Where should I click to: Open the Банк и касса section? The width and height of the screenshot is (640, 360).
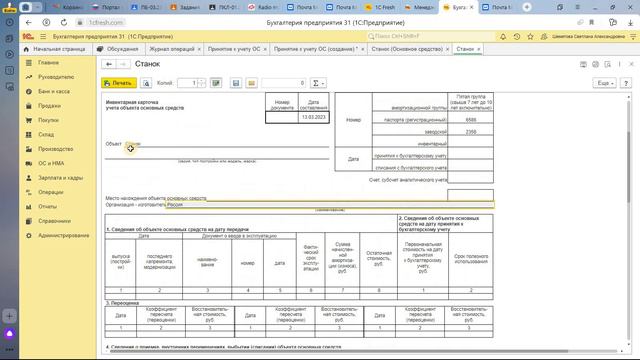[53, 91]
